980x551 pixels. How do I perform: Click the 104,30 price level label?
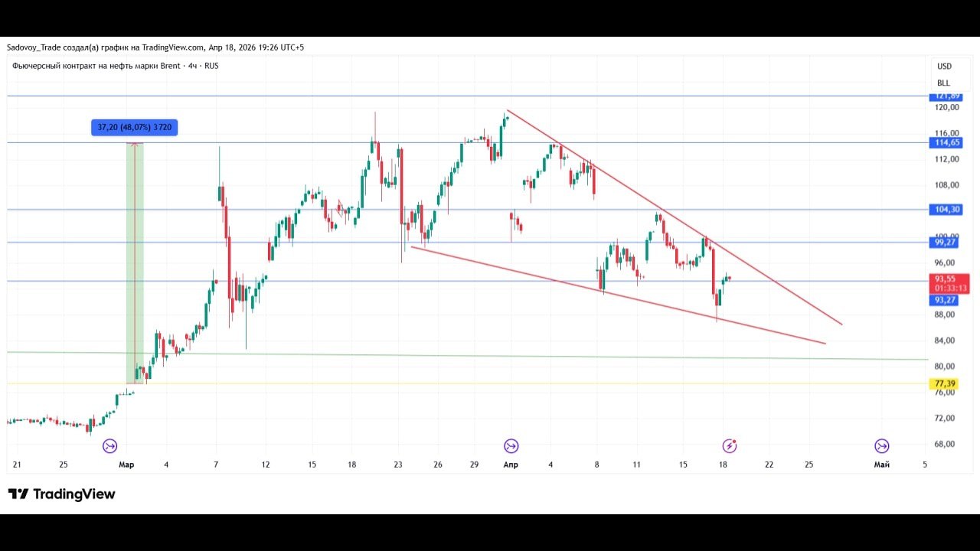(949, 210)
